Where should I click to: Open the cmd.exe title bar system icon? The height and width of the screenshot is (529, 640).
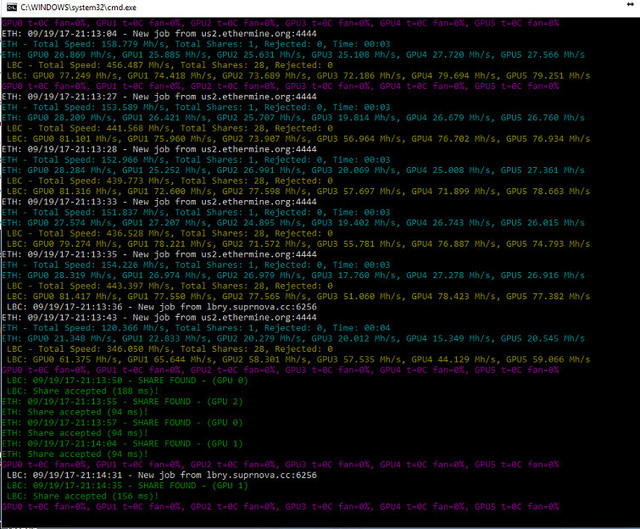(12, 7)
